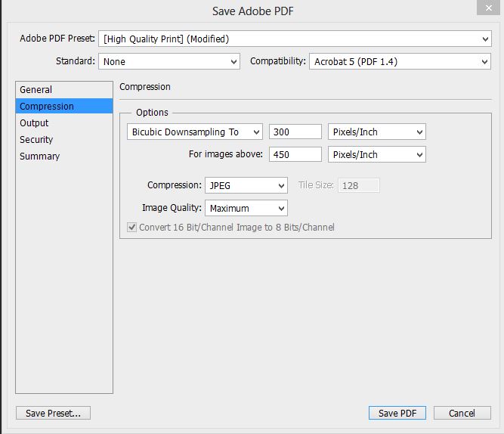The width and height of the screenshot is (504, 434).
Task: Open the Standard dropdown showing None
Action: tap(169, 61)
